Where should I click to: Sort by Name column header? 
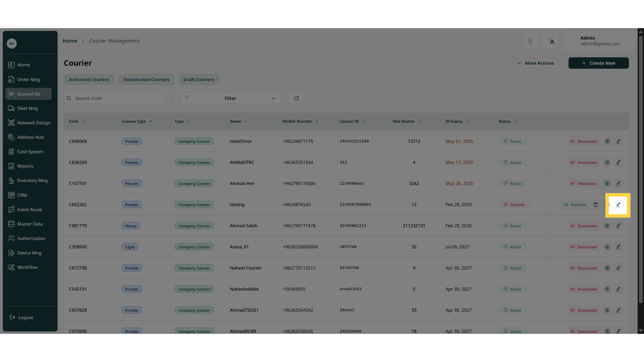[x=238, y=121]
